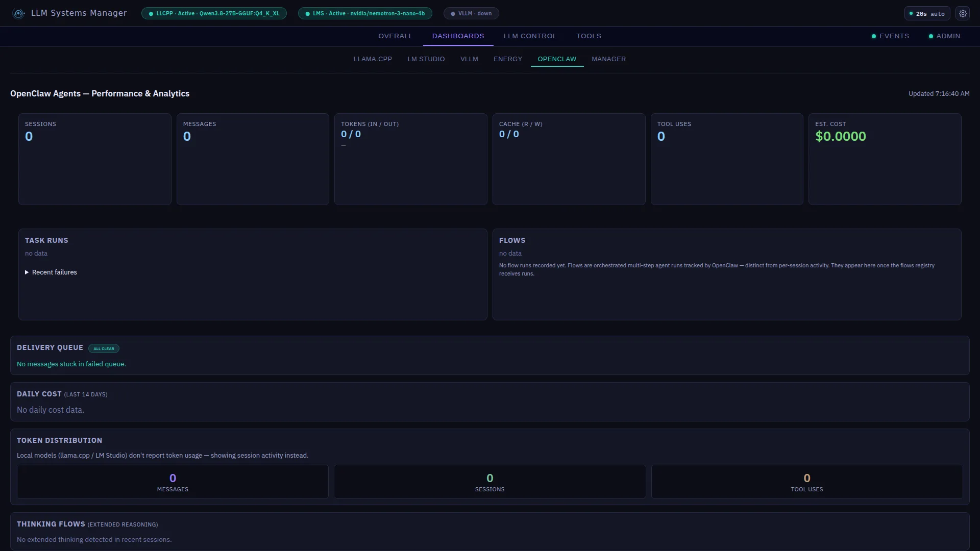Toggle the 20s auto refresh control
Screen dimensions: 980x551
(x=927, y=14)
